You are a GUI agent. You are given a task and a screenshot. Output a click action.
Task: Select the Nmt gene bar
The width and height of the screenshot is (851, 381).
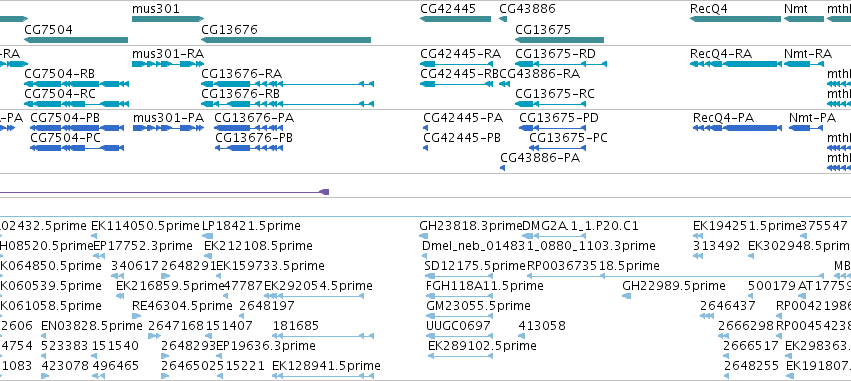(804, 19)
